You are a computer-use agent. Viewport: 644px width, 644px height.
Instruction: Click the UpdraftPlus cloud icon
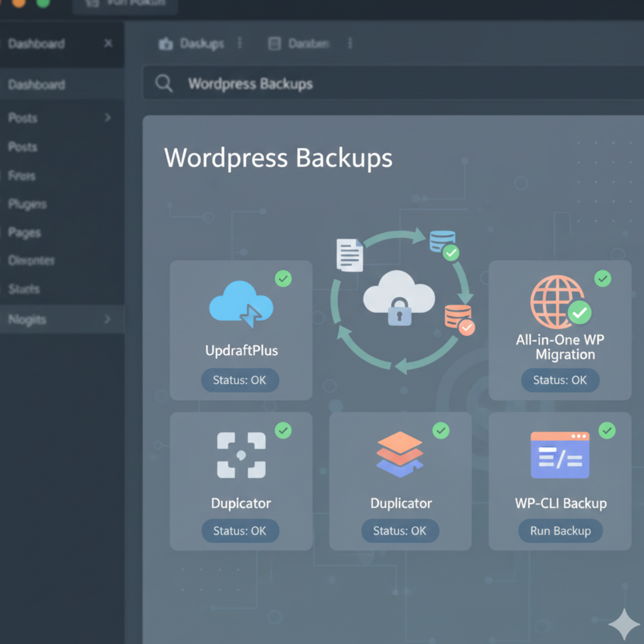241,304
